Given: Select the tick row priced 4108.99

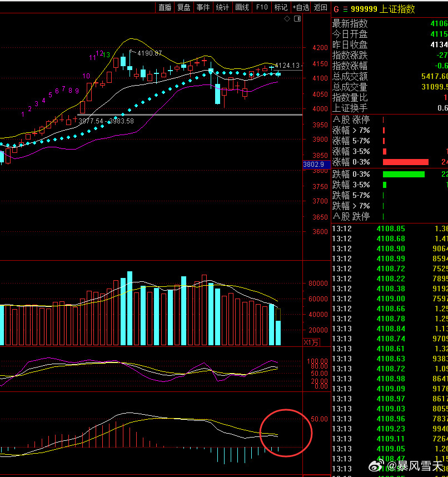Looking at the screenshot, I should (390, 259).
